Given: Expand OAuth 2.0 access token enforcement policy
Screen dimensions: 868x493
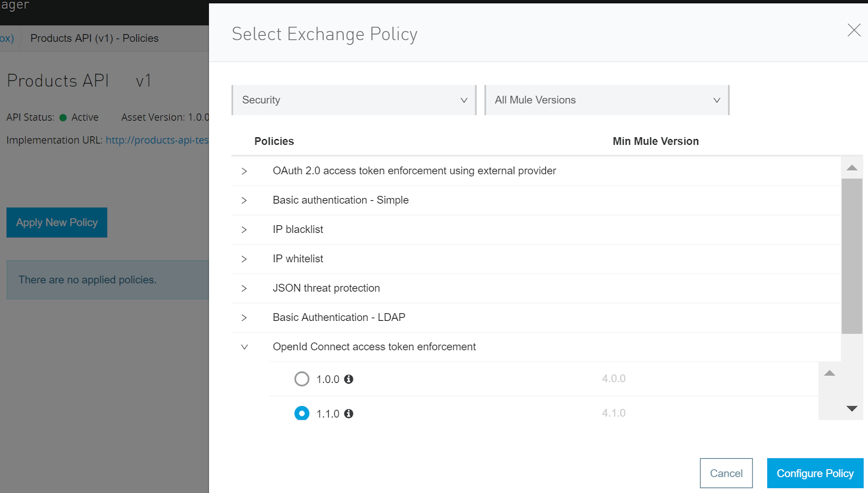Looking at the screenshot, I should click(x=244, y=171).
